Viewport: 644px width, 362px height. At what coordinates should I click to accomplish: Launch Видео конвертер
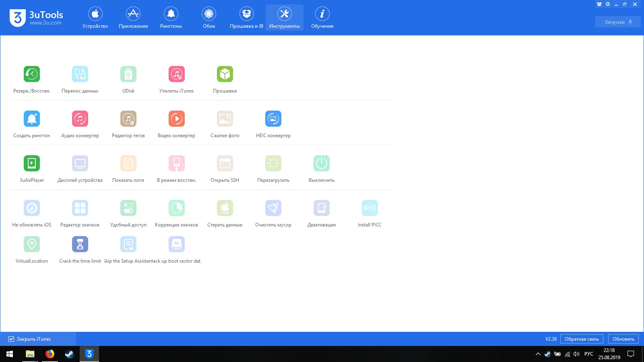point(177,119)
